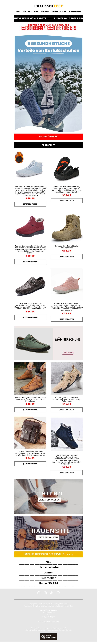Click JETZT EINKAUFEN under the €42.99 hiking shoe
Screen dimensions: 97x644
tap(67, 201)
